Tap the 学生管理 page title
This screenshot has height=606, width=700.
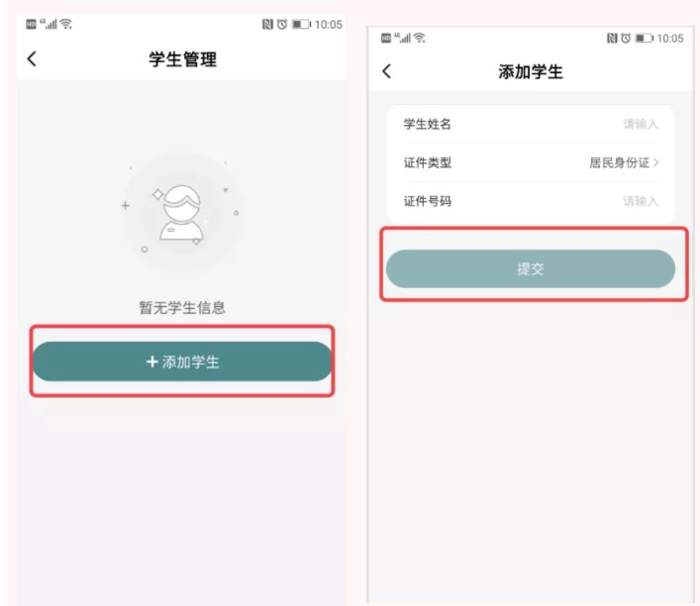(182, 59)
